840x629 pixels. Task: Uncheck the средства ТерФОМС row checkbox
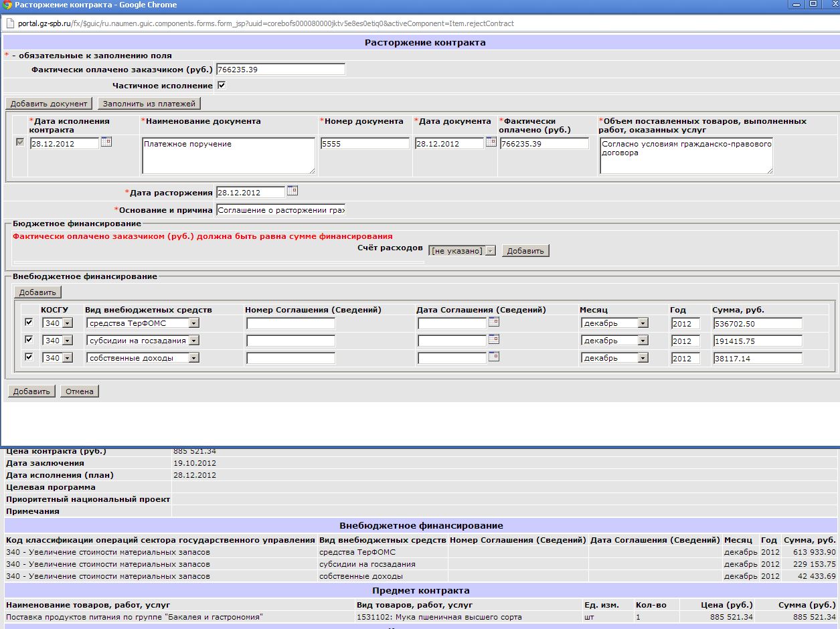pos(28,323)
